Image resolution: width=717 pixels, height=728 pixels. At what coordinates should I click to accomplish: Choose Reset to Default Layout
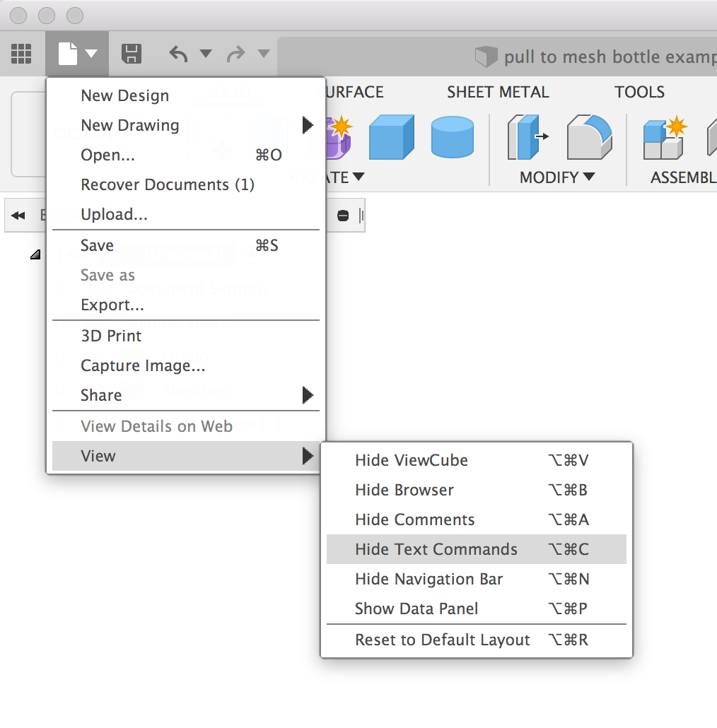(477, 640)
